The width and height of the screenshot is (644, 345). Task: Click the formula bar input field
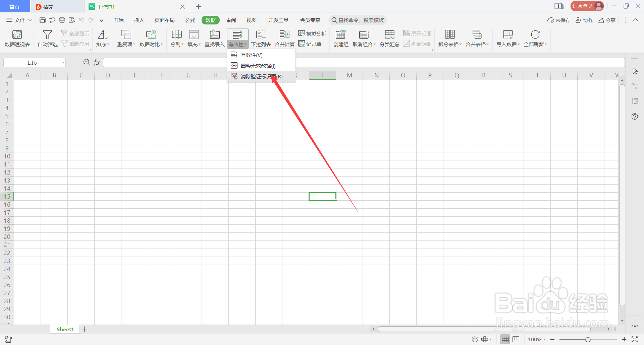click(x=364, y=63)
